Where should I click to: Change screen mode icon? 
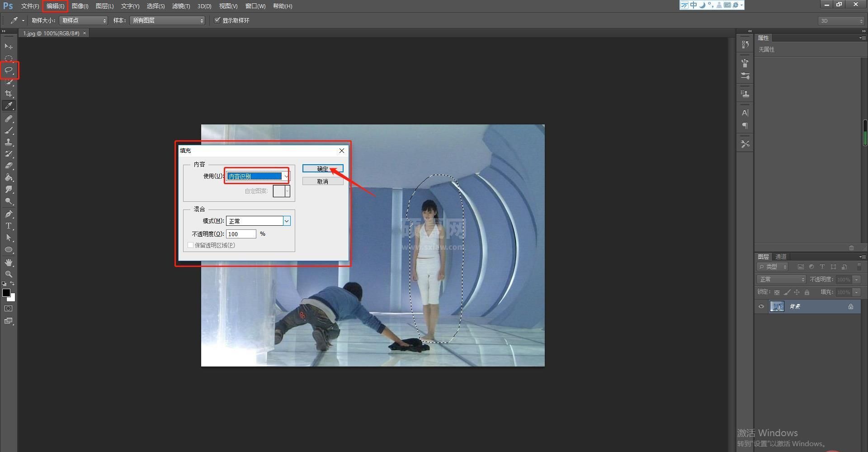9,321
